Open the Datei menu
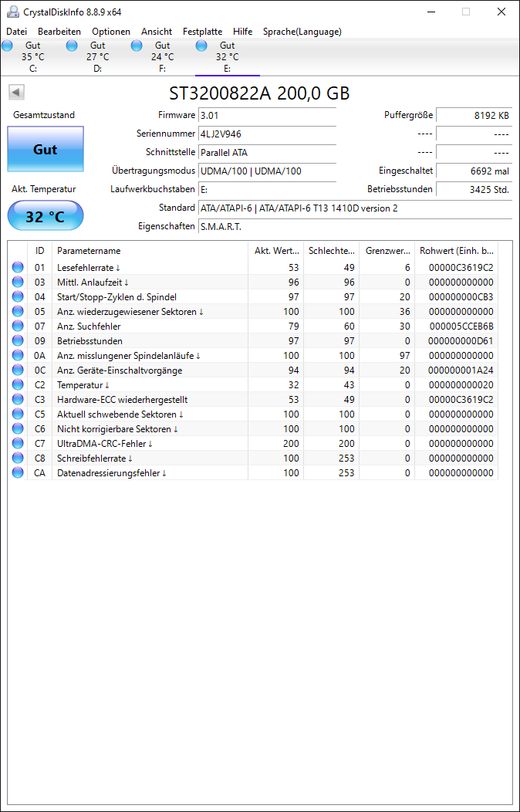Viewport: 520px width, 812px height. pos(16,32)
